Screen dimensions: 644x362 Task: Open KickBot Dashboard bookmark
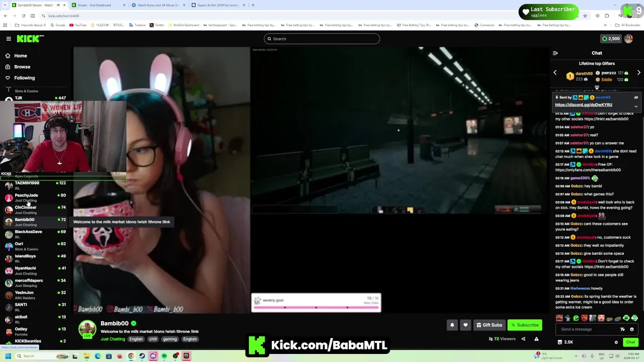point(184,25)
